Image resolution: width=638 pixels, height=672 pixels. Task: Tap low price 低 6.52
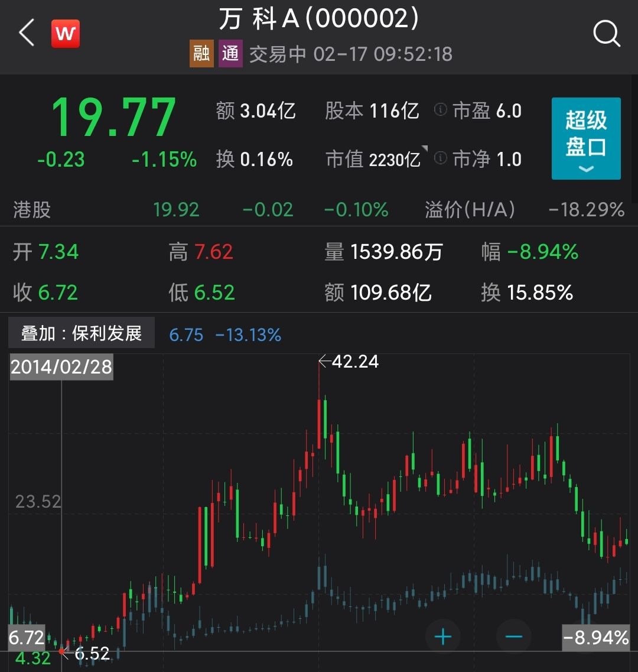point(202,293)
